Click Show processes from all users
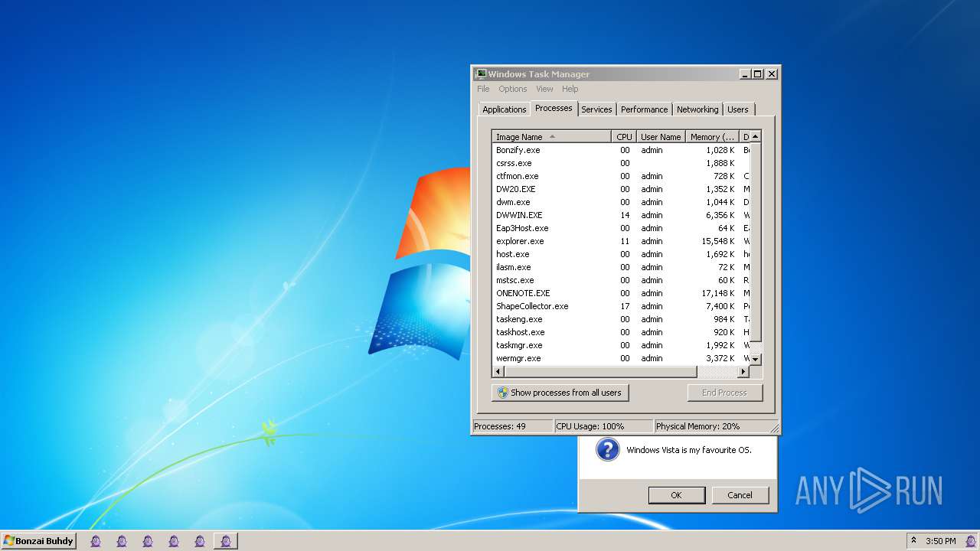The height and width of the screenshot is (551, 980). [x=560, y=393]
